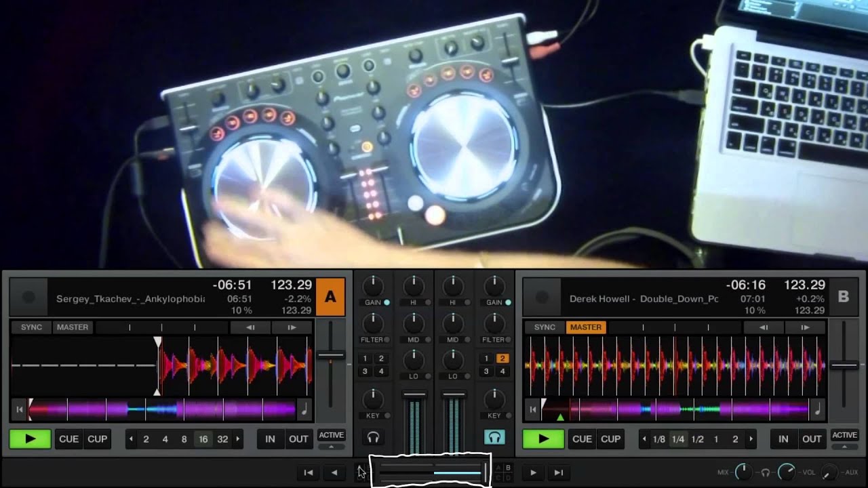The width and height of the screenshot is (868, 488).
Task: Select loop size 32 on deck A
Action: tap(222, 439)
